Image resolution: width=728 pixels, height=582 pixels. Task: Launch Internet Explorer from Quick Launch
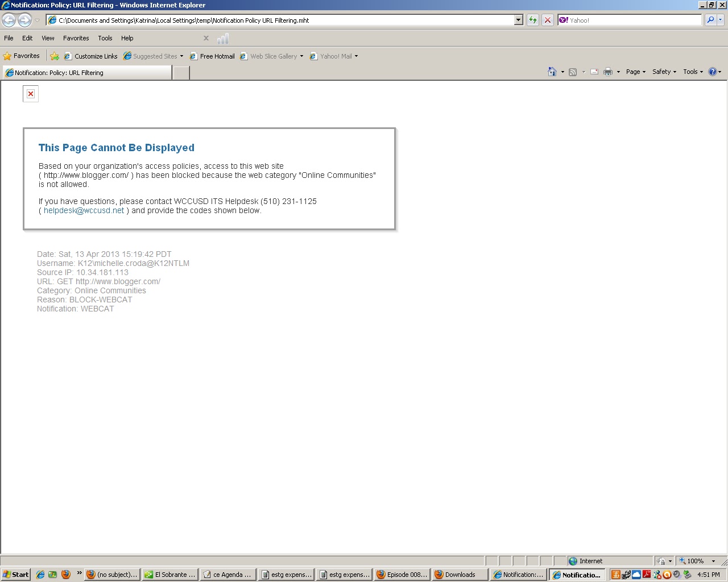40,575
